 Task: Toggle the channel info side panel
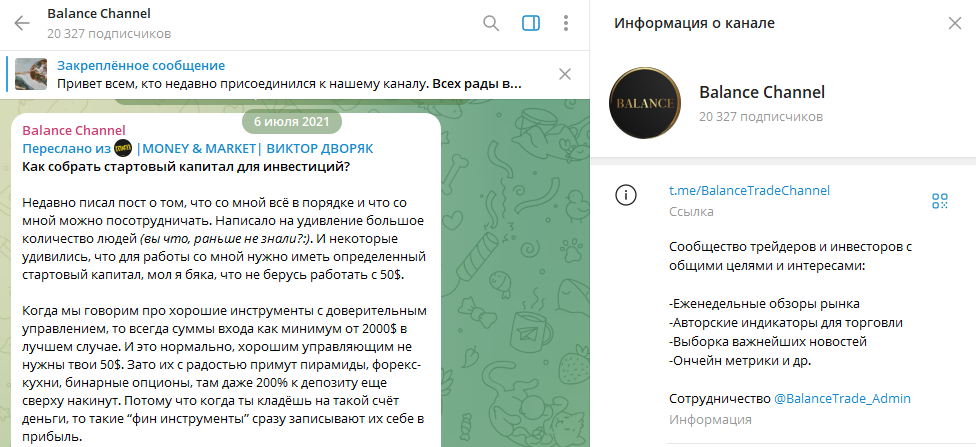tap(530, 24)
